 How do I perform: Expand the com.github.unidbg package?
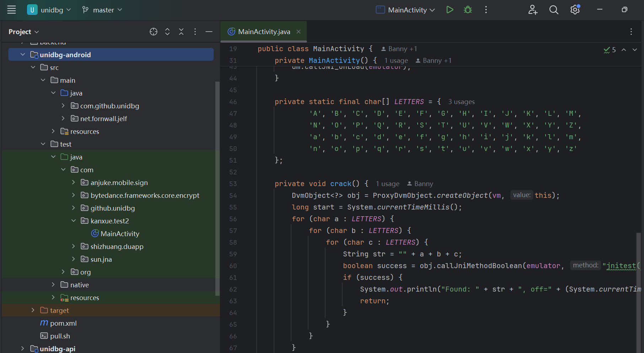click(x=63, y=105)
